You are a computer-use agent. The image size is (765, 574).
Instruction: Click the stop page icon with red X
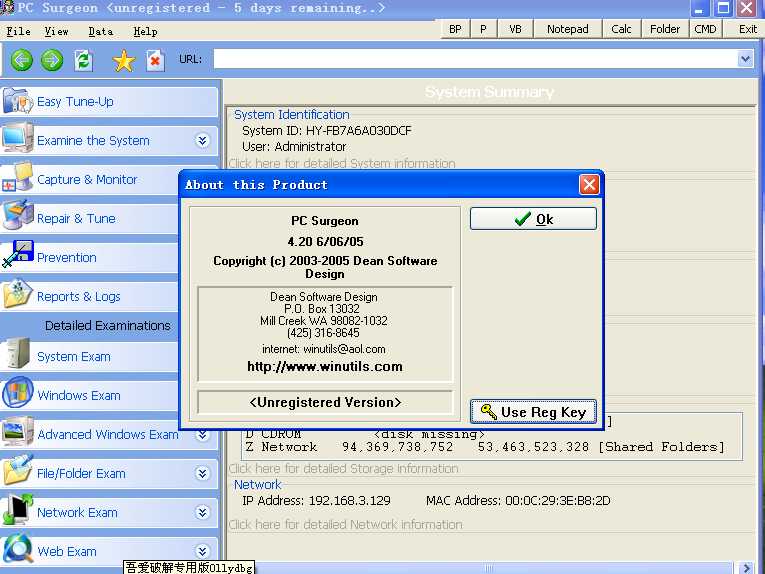click(155, 60)
